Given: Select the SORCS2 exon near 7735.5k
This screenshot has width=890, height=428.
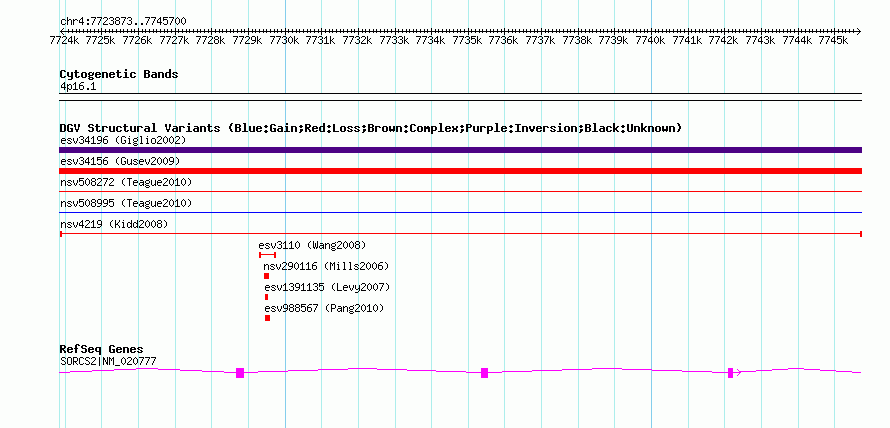Looking at the screenshot, I should click(x=484, y=373).
